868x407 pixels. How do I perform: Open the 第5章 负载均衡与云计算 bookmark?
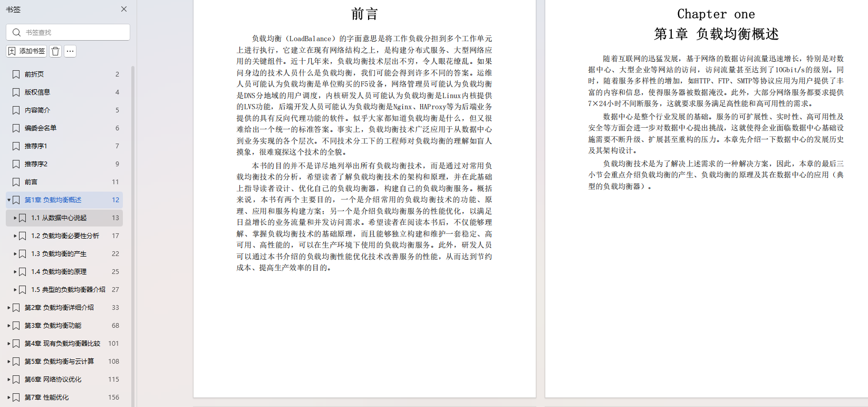pyautogui.click(x=59, y=362)
